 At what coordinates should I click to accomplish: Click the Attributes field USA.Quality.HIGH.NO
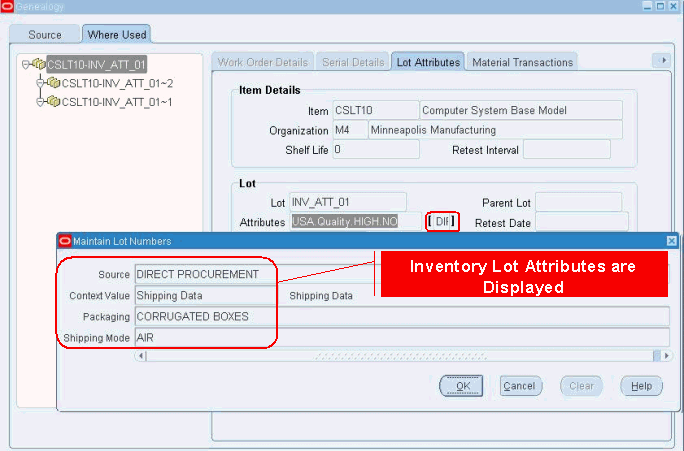[x=356, y=221]
